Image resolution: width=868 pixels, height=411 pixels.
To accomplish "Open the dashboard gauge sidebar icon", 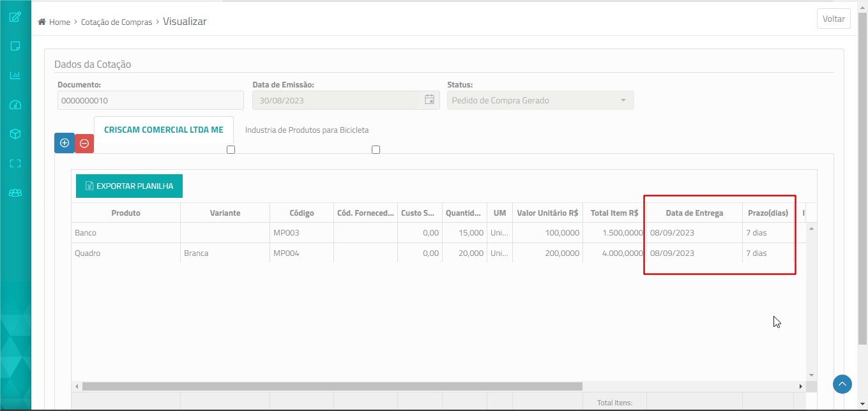I will (15, 105).
